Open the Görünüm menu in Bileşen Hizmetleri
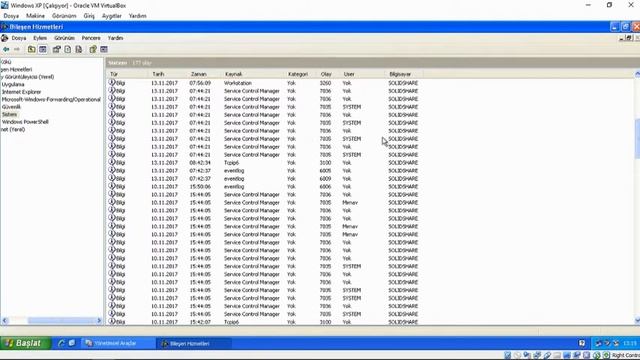Viewport: 640px width, 360px height. click(x=64, y=38)
